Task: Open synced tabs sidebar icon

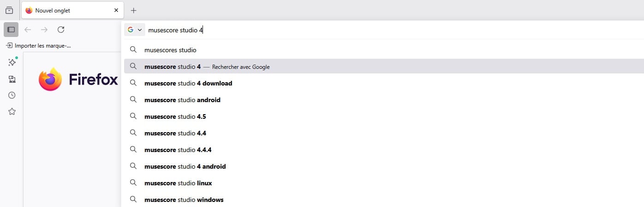Action: pos(12,79)
